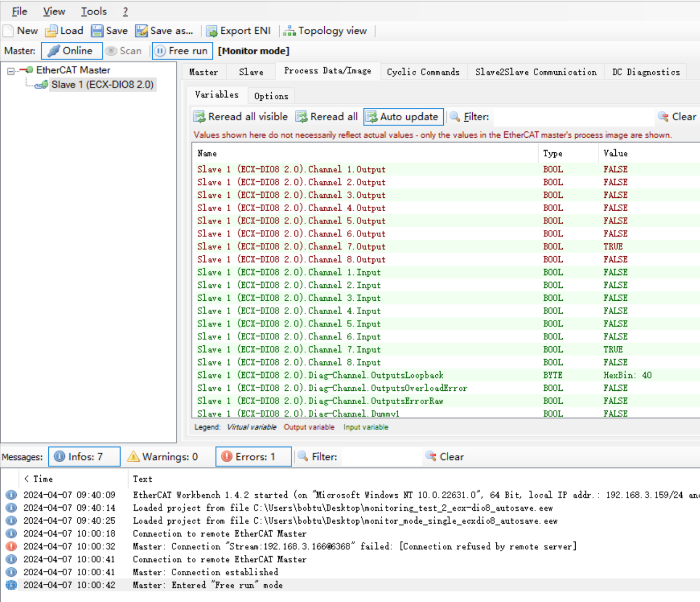Viewport: 700px width, 602px height.
Task: Select Slave 1 (ECX-DIO8 2.0) in tree
Action: (102, 85)
